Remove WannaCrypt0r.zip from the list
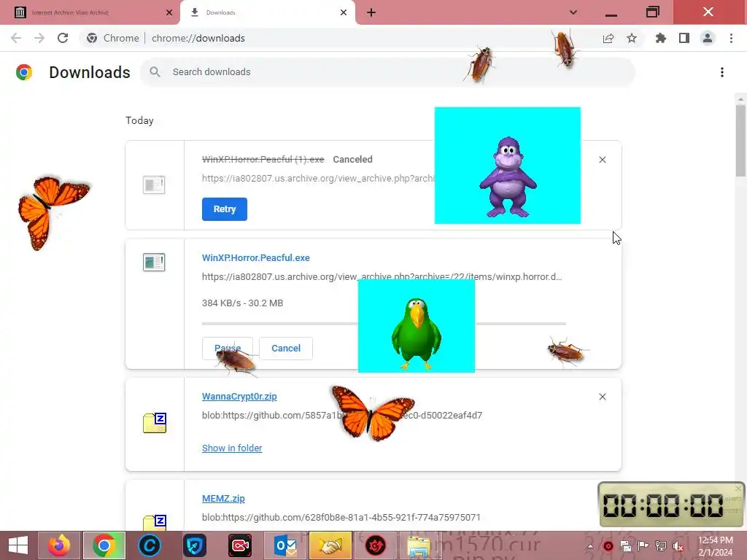This screenshot has width=747, height=560. pyautogui.click(x=602, y=397)
